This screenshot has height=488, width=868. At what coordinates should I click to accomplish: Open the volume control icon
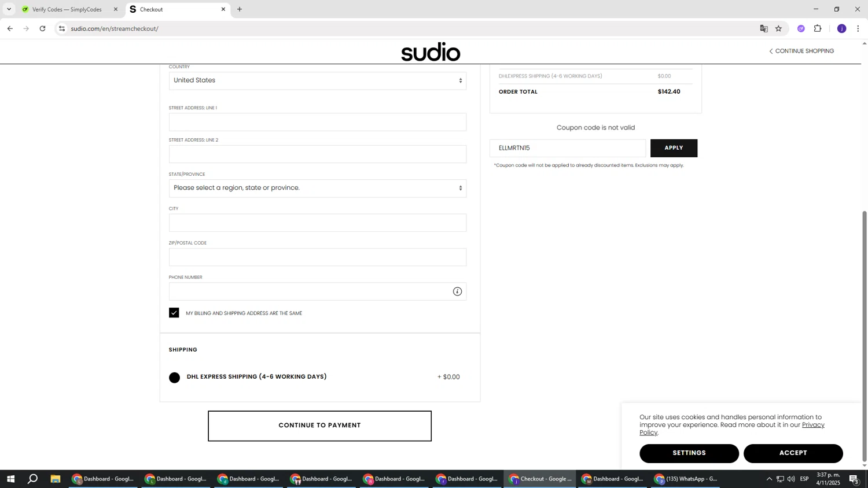[x=791, y=479]
